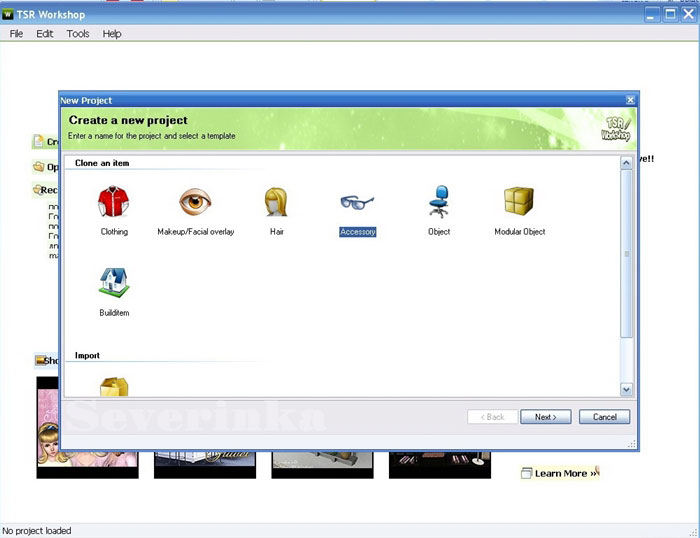Click the scrollbar down arrow in template list
This screenshot has width=700, height=538.
[627, 389]
